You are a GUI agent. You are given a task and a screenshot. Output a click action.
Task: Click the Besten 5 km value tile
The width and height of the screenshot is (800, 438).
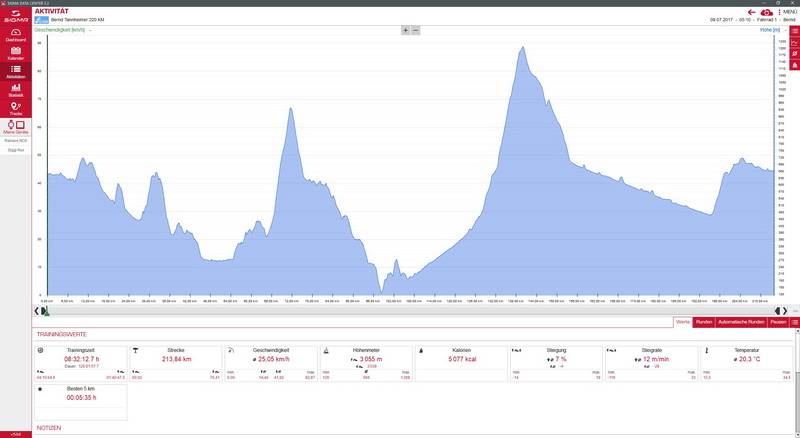80,397
